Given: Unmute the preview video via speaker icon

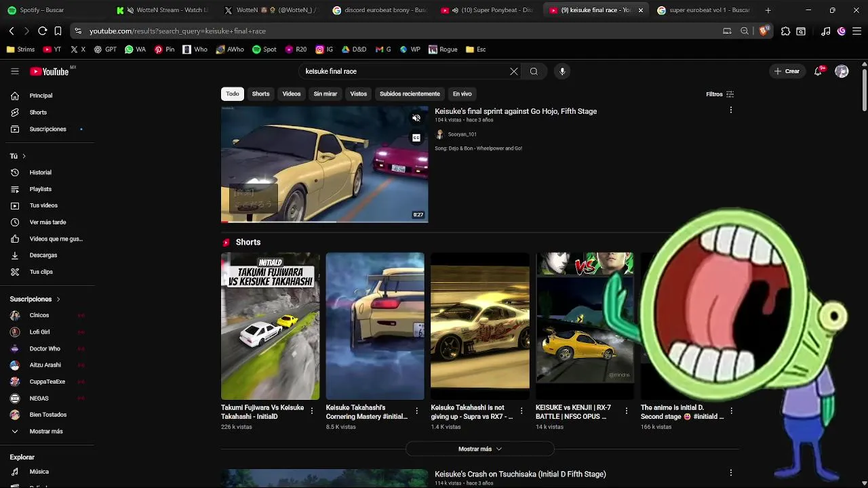Looking at the screenshot, I should [416, 118].
